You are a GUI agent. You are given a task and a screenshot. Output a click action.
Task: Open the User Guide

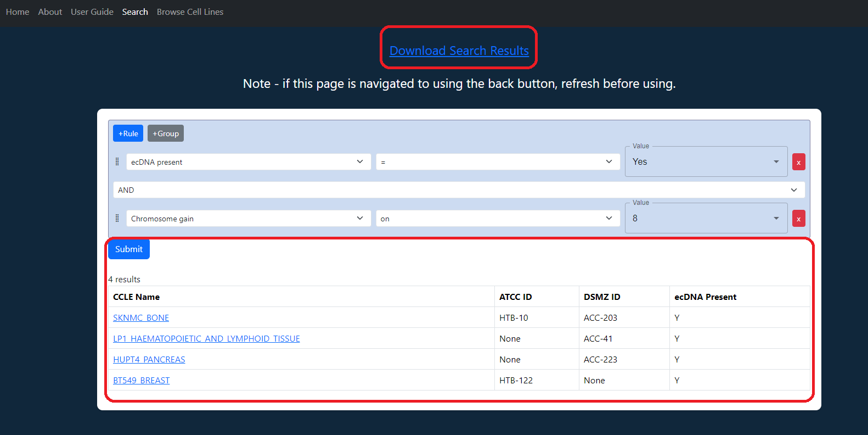[x=92, y=12]
